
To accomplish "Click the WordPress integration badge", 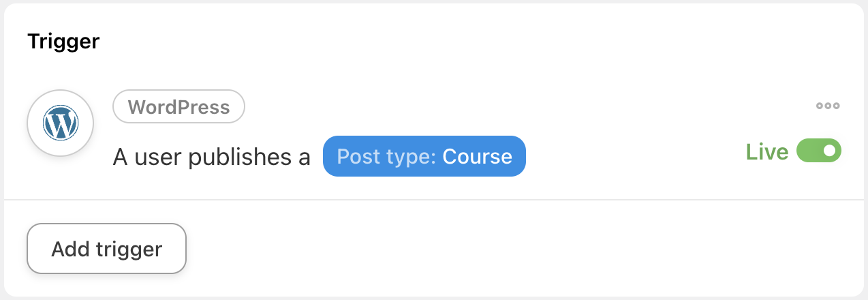I will click(x=179, y=107).
